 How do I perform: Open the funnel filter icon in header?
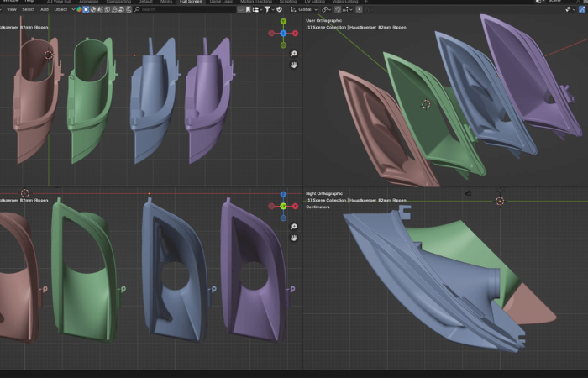267,9
